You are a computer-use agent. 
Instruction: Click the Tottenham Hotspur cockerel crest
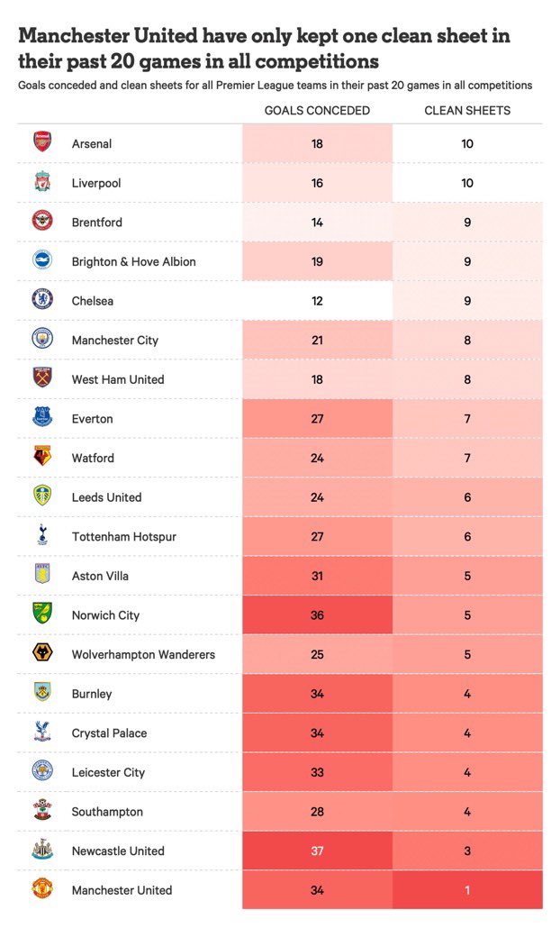pos(42,536)
